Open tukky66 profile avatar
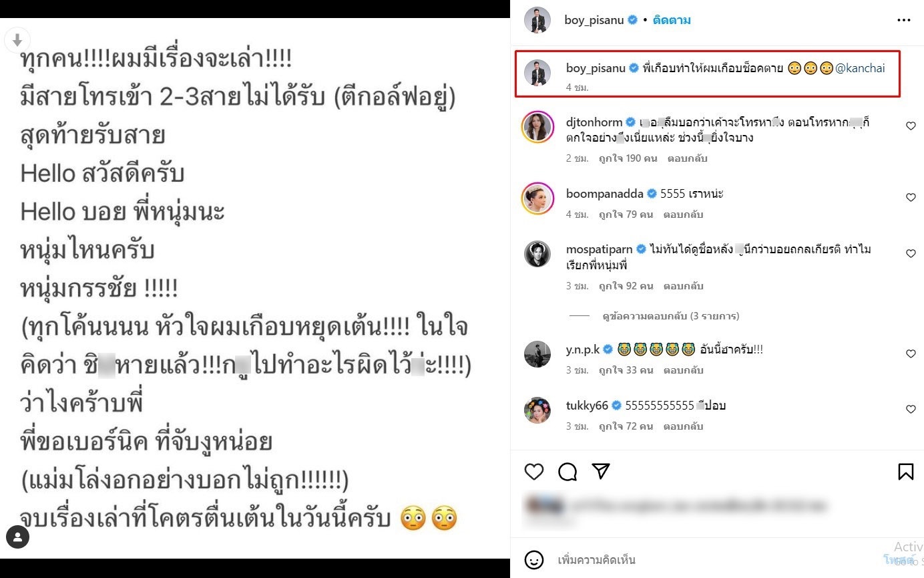The image size is (924, 578). pos(537,410)
